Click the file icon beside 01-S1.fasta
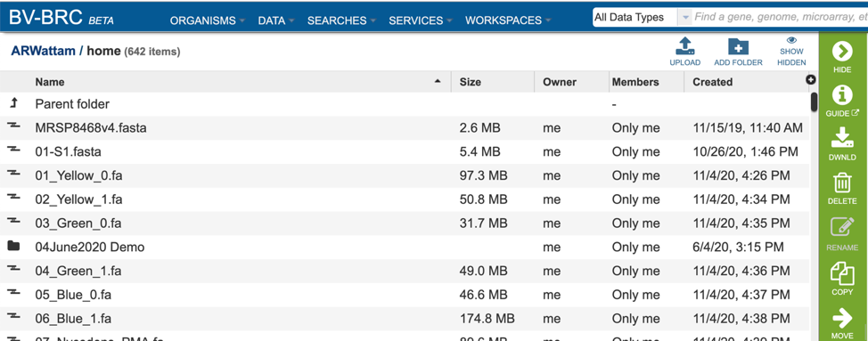 pos(14,150)
